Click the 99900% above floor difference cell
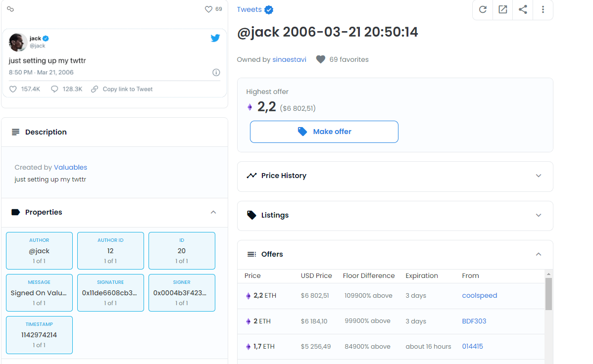 [367, 321]
